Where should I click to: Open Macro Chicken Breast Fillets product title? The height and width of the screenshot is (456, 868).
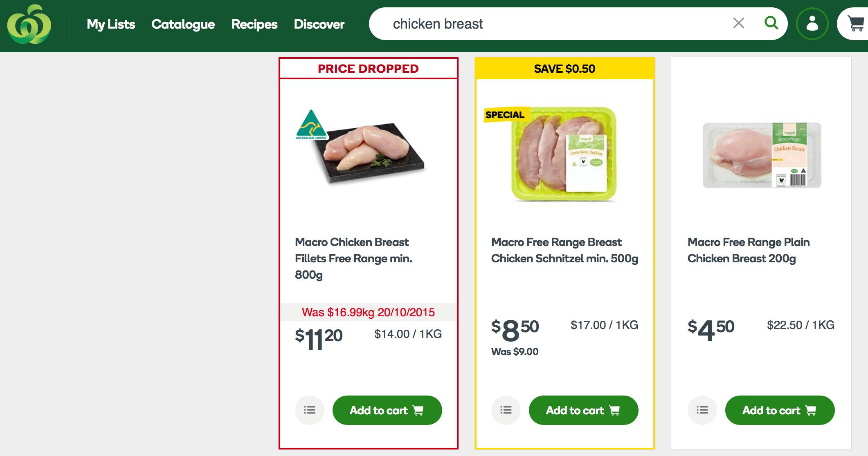[353, 258]
